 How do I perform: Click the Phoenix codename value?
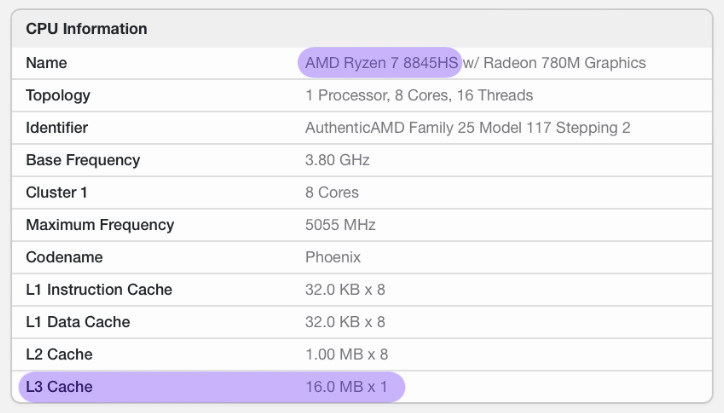click(333, 257)
